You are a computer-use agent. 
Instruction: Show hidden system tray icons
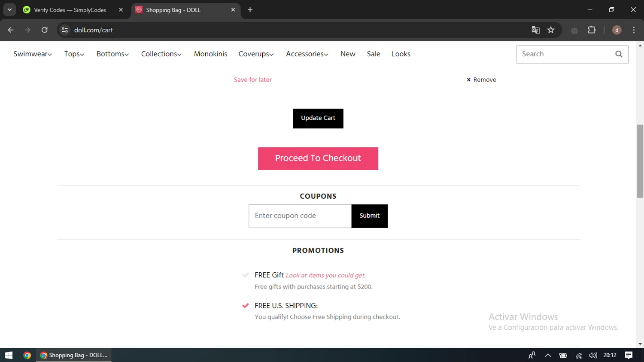point(548,355)
